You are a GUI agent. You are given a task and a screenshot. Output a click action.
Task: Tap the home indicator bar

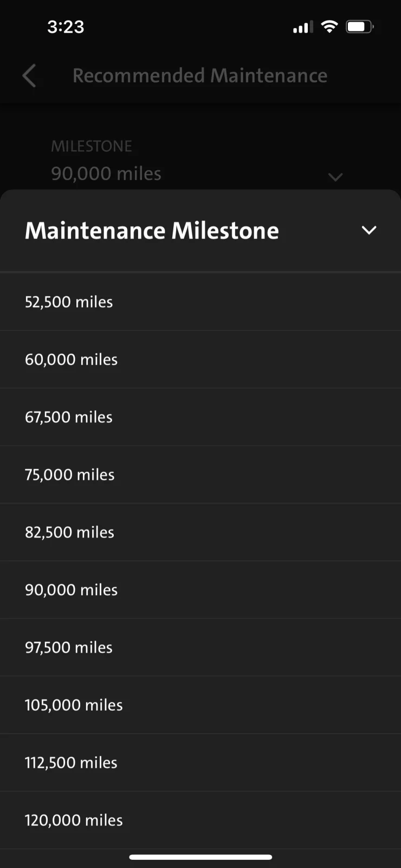[200, 857]
